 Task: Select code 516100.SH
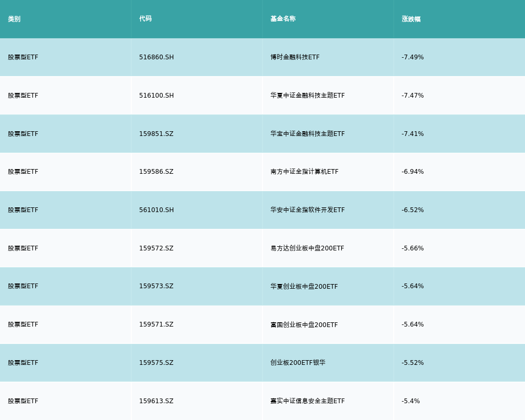click(156, 96)
